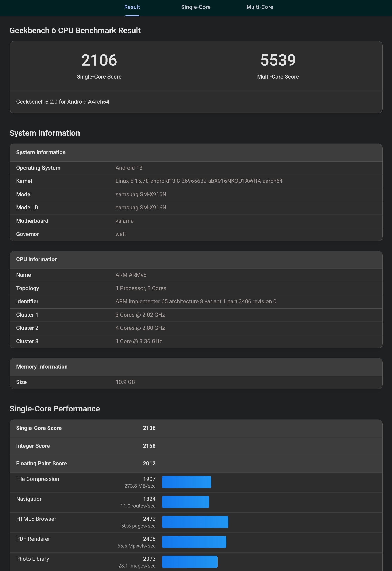Select the Kernel version value text

coord(199,181)
